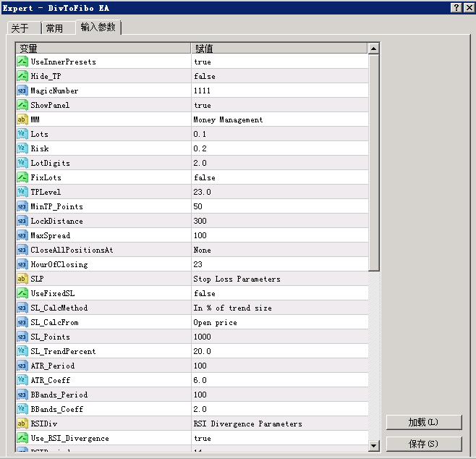The height and width of the screenshot is (459, 476).
Task: Click the MagicNumber integer type icon
Action: [22, 90]
